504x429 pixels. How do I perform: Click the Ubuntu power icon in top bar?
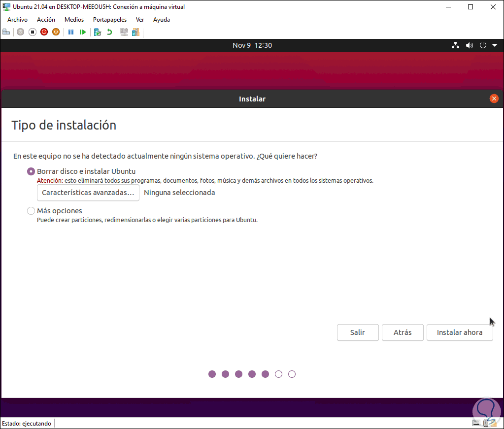483,45
